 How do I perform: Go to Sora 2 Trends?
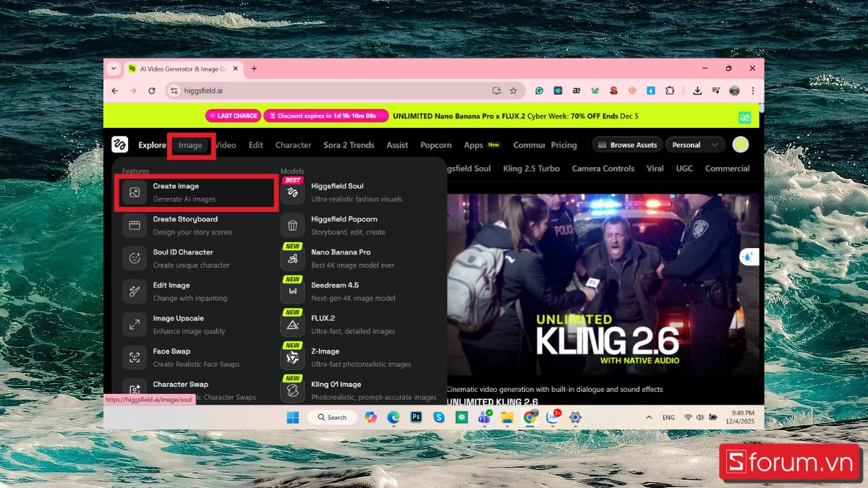[349, 145]
